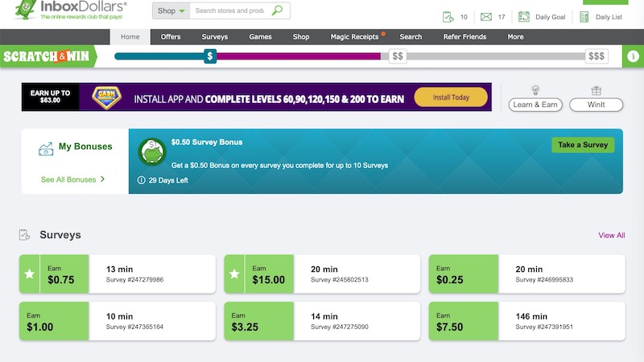644x362 pixels.
Task: Click the $$ marker on progress bar
Action: [x=398, y=56]
